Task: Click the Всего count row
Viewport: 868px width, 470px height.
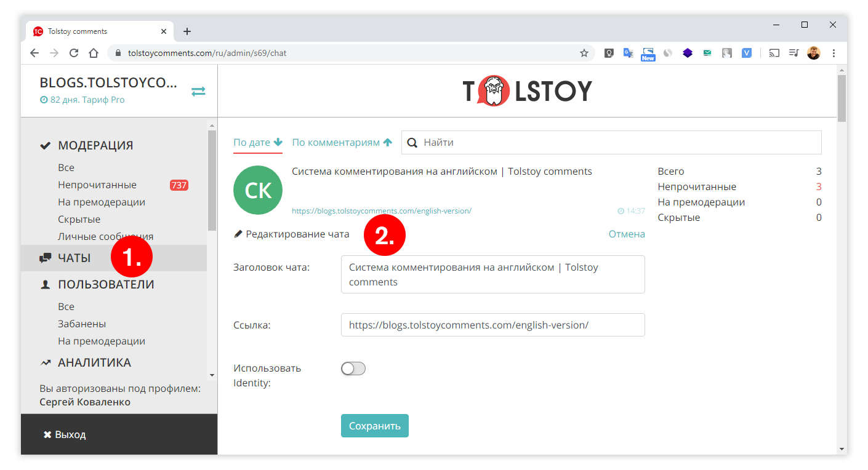Action: tap(739, 172)
